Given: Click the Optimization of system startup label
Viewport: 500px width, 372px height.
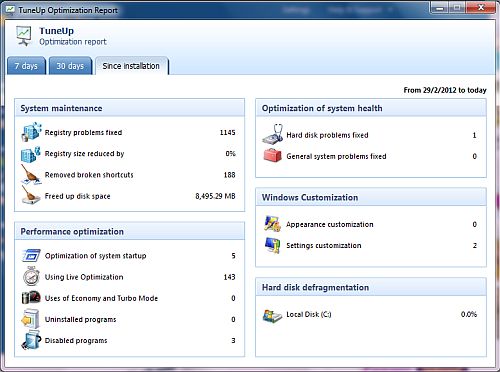Looking at the screenshot, I should [95, 256].
